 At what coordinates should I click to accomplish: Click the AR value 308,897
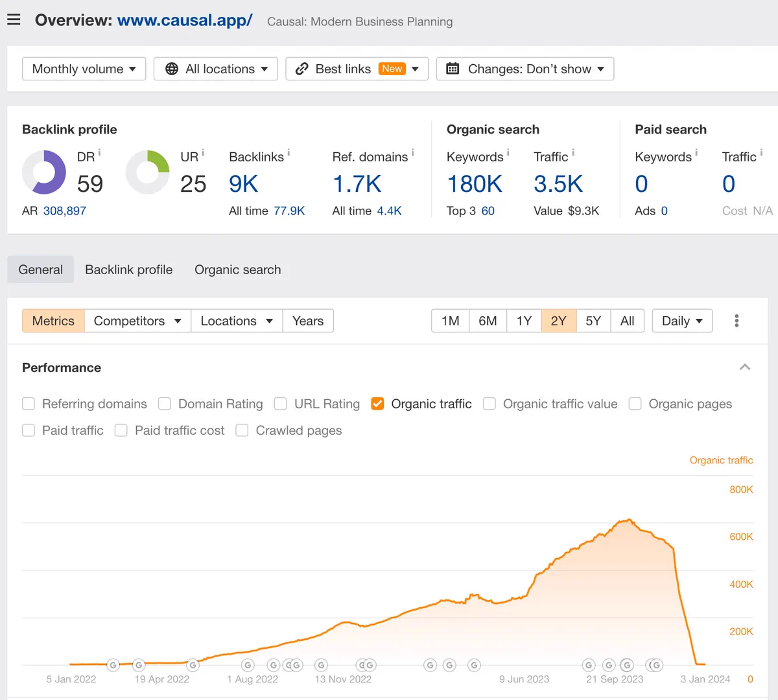pyautogui.click(x=65, y=211)
